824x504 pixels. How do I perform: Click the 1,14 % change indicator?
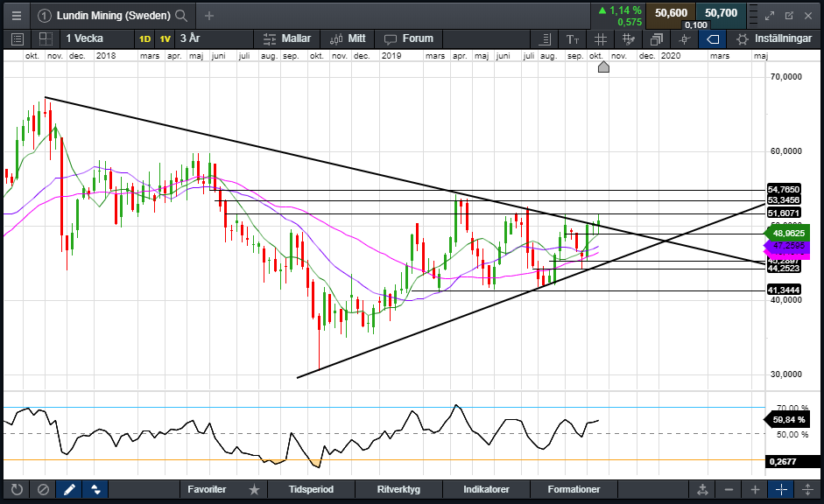(620, 10)
